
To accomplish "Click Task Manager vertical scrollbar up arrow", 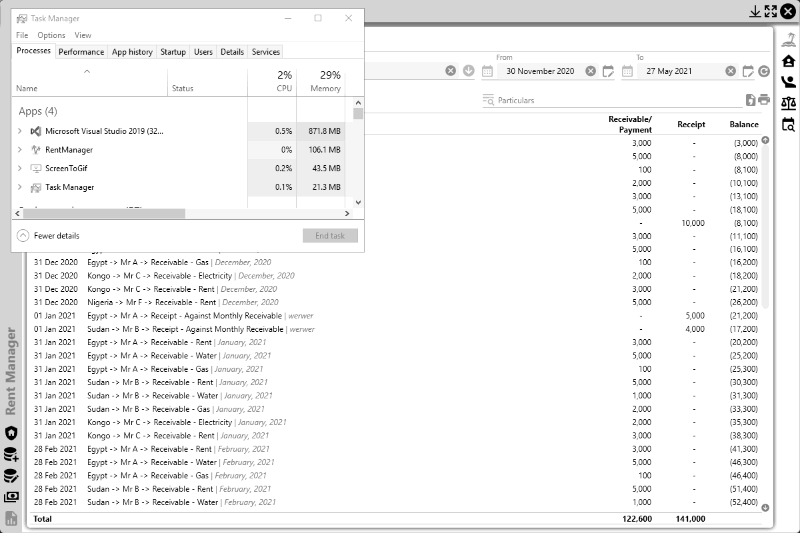I will (x=358, y=103).
